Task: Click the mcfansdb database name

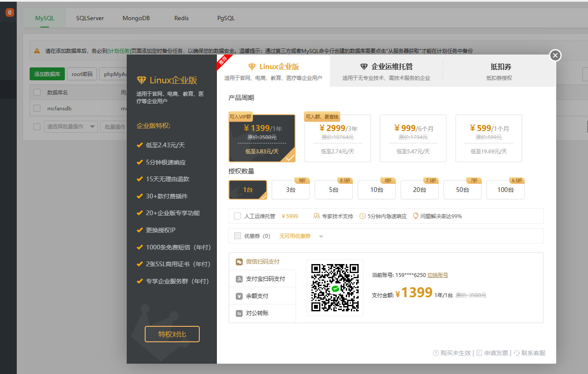Action: click(x=59, y=108)
